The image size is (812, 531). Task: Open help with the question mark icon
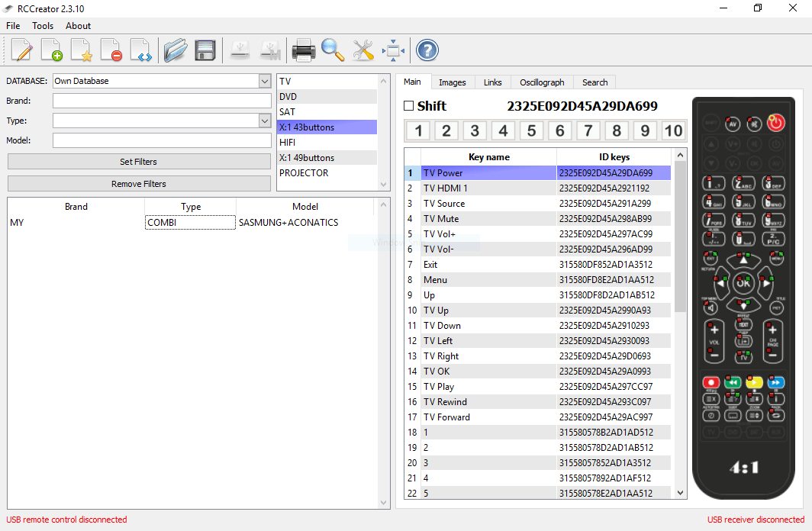(x=427, y=50)
